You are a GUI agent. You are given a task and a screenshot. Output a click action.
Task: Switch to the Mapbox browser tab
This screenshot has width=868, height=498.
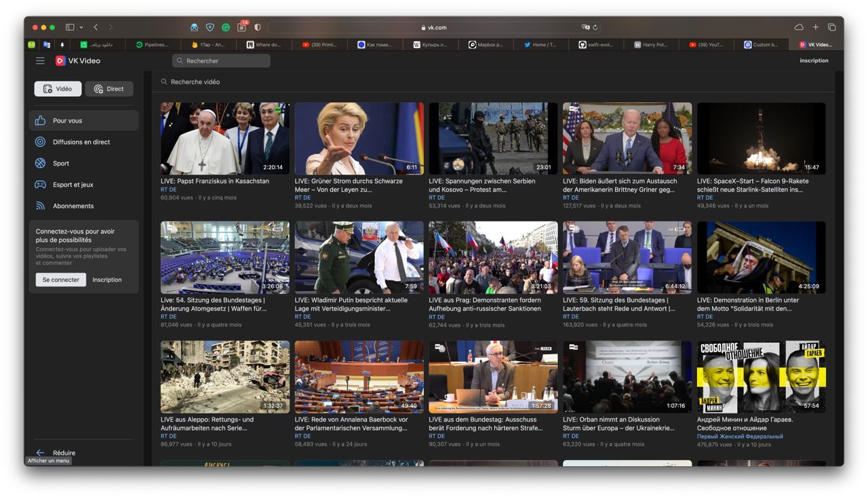(485, 45)
